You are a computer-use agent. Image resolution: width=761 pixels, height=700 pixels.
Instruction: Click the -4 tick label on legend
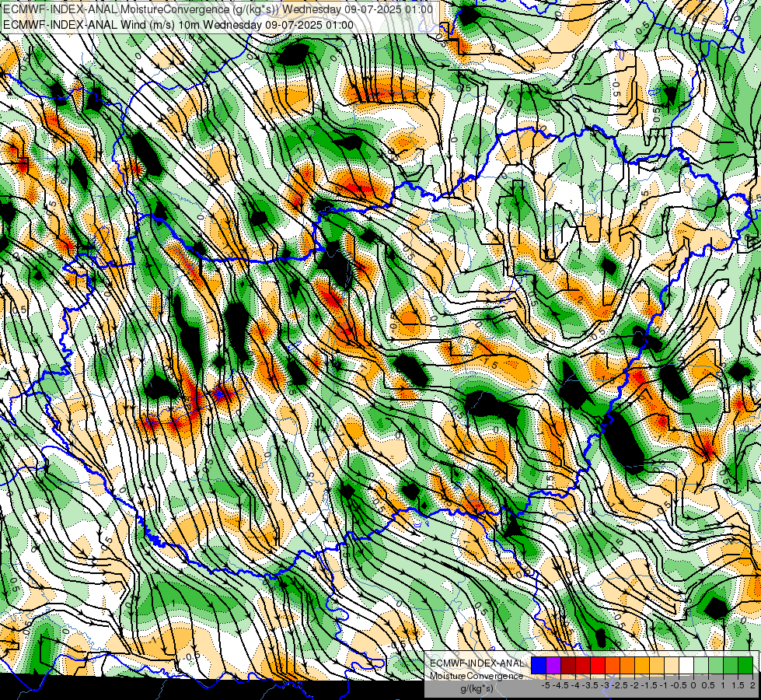[576, 685]
